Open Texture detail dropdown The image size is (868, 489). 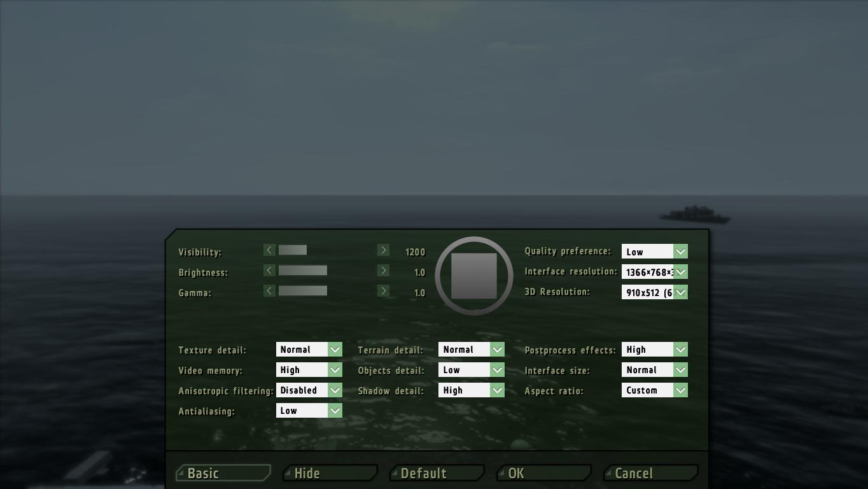(309, 350)
